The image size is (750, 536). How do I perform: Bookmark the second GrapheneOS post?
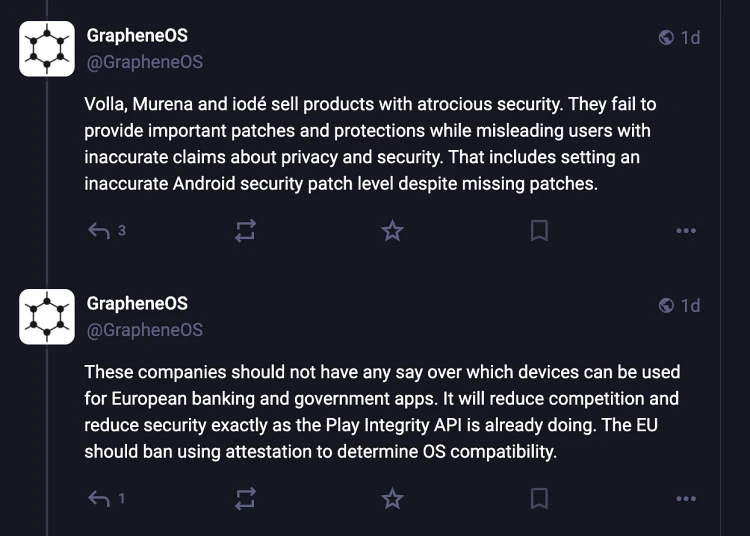click(539, 498)
